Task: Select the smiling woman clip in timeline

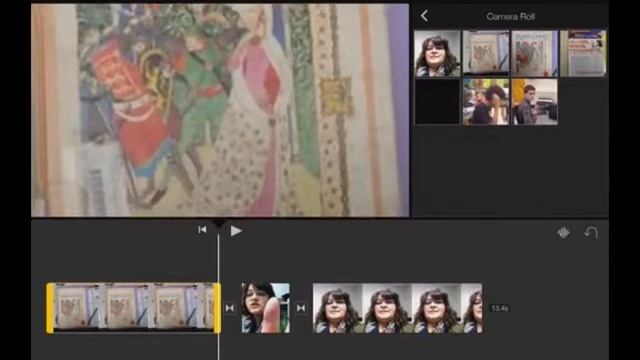Action: point(397,308)
